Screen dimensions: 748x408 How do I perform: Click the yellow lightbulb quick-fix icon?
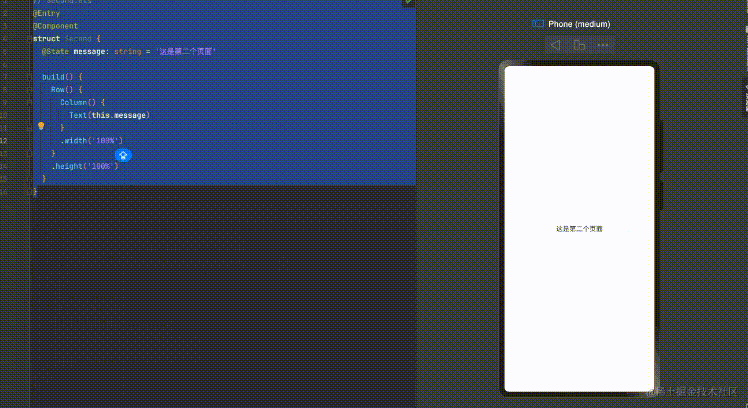[41, 126]
